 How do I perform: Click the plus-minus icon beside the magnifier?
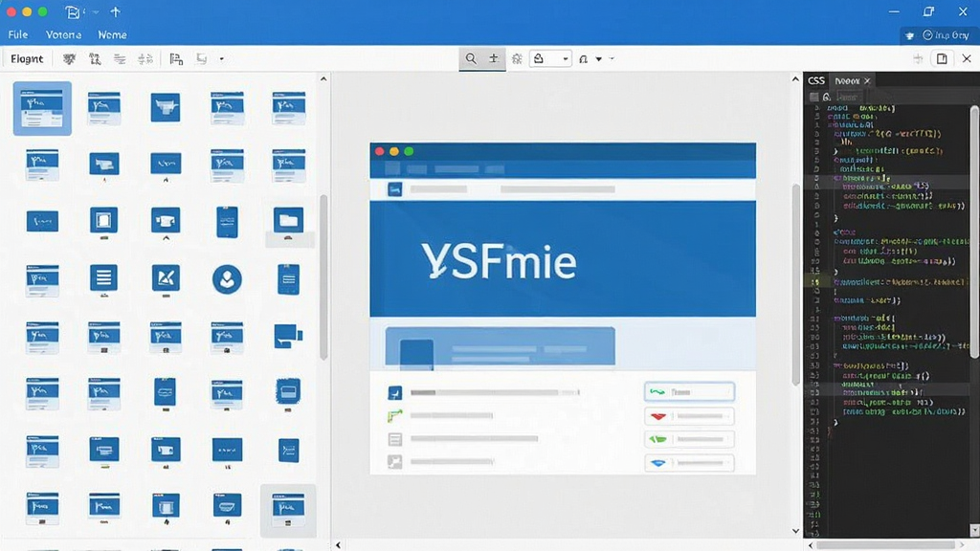[x=494, y=58]
